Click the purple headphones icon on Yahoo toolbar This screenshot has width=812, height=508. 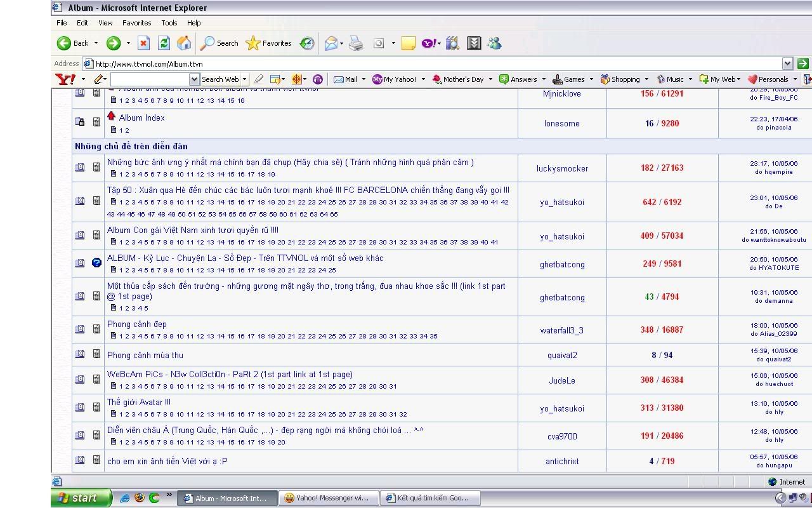(318, 79)
